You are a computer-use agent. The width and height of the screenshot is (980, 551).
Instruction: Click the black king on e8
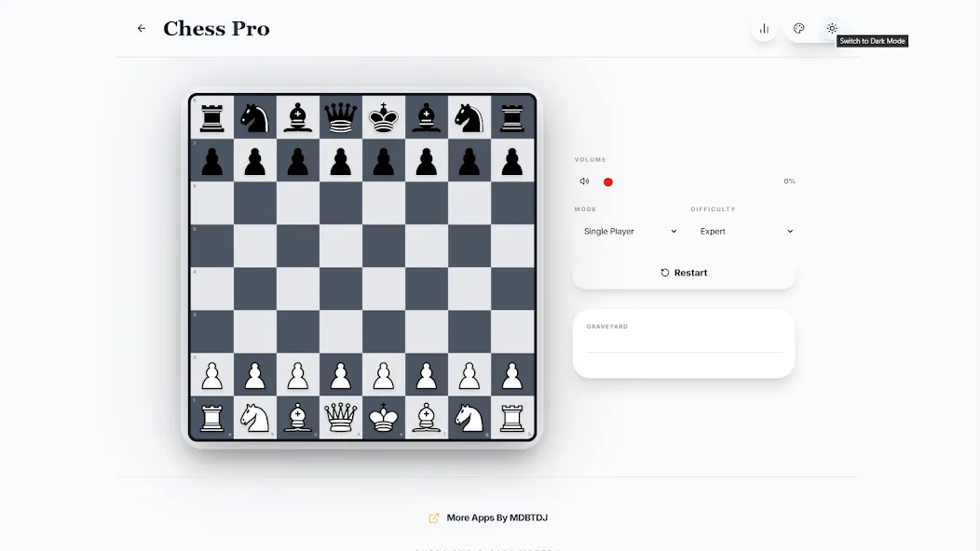click(x=384, y=117)
